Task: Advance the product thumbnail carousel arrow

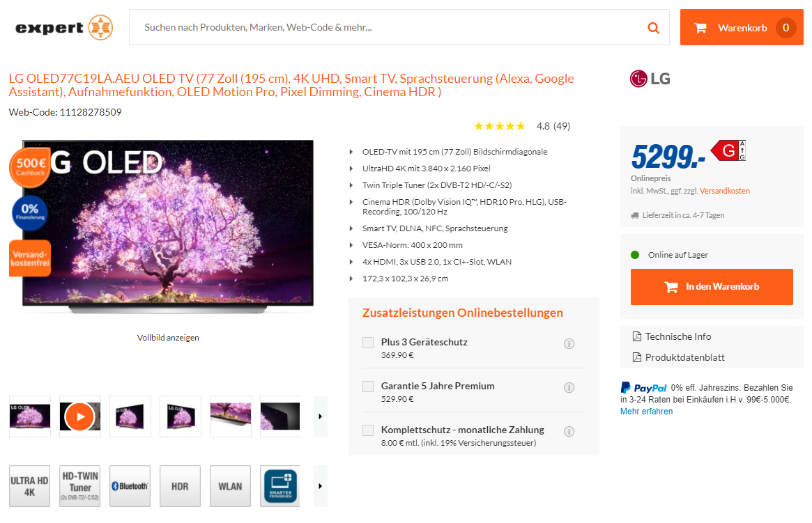Action: click(321, 416)
